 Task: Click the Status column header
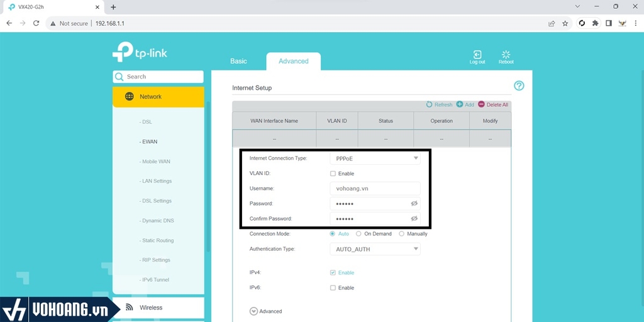click(x=386, y=121)
